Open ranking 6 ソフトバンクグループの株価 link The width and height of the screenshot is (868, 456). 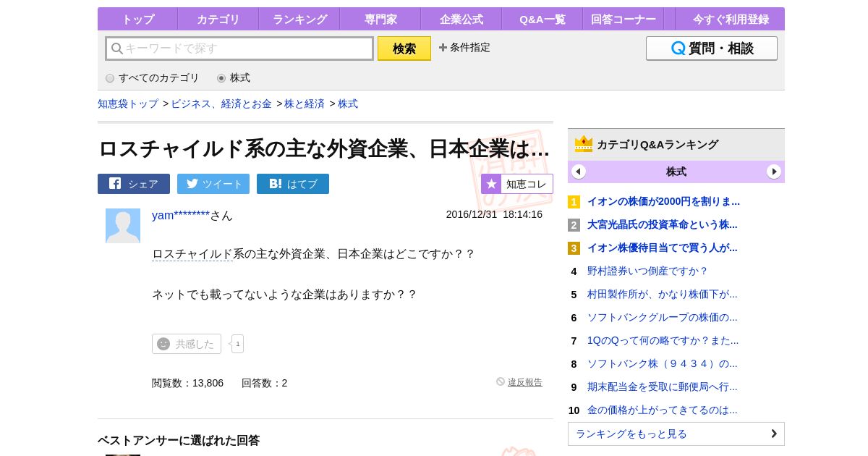click(x=663, y=317)
